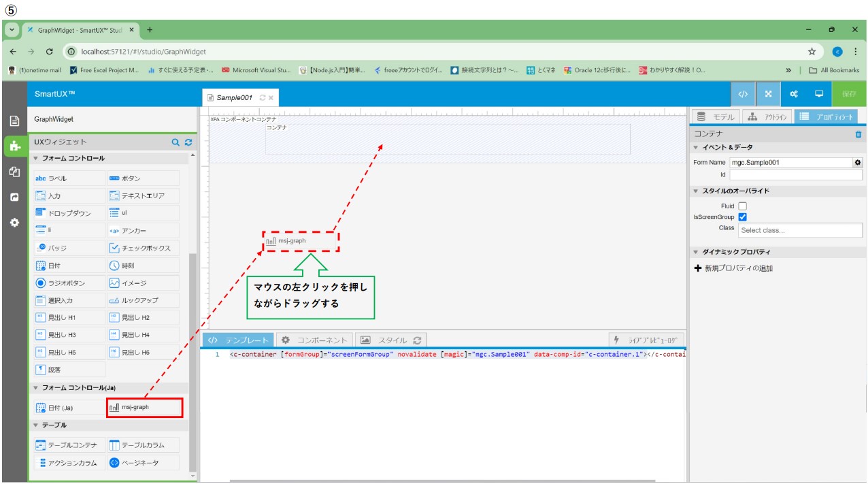The width and height of the screenshot is (868, 484).
Task: Click the gear icon beside Form Name field
Action: (x=858, y=163)
